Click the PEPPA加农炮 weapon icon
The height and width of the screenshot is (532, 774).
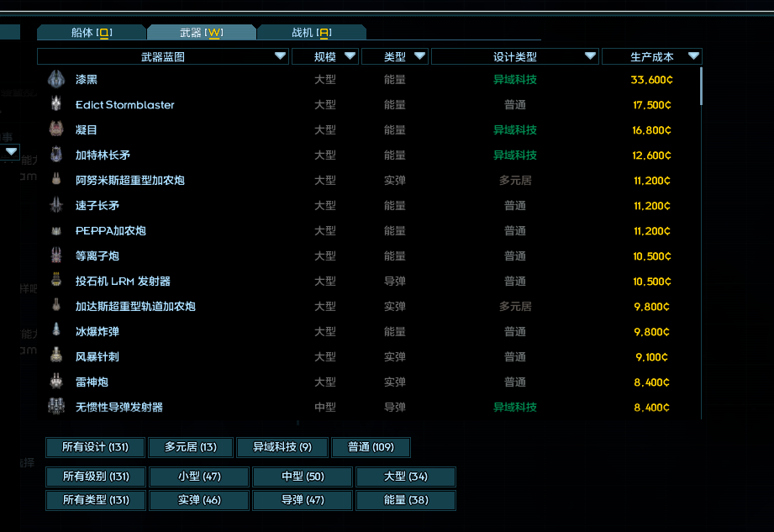(56, 231)
